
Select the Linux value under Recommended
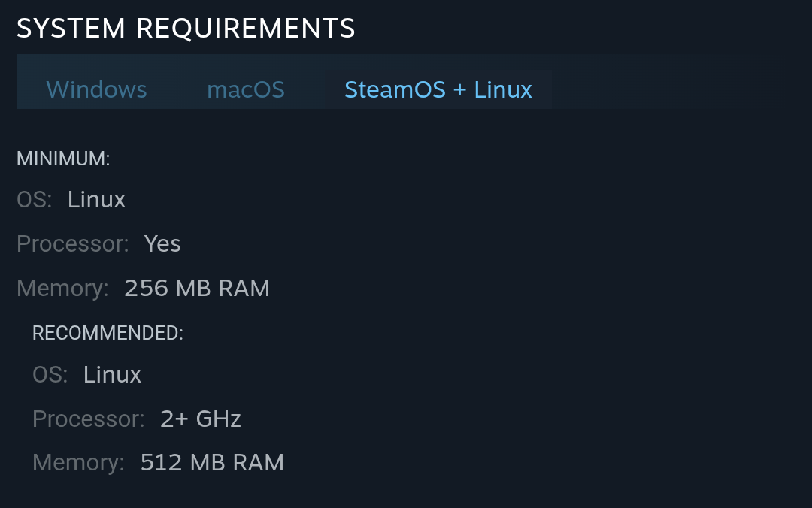(112, 374)
